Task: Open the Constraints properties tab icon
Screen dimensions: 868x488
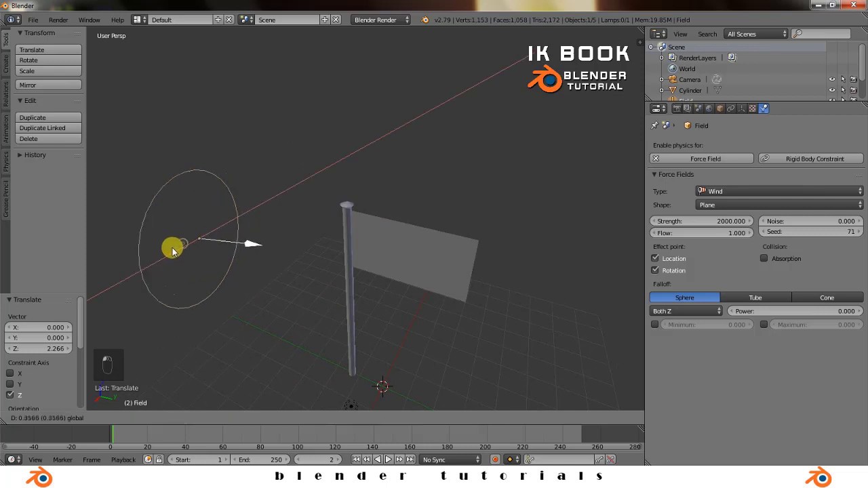Action: point(730,108)
